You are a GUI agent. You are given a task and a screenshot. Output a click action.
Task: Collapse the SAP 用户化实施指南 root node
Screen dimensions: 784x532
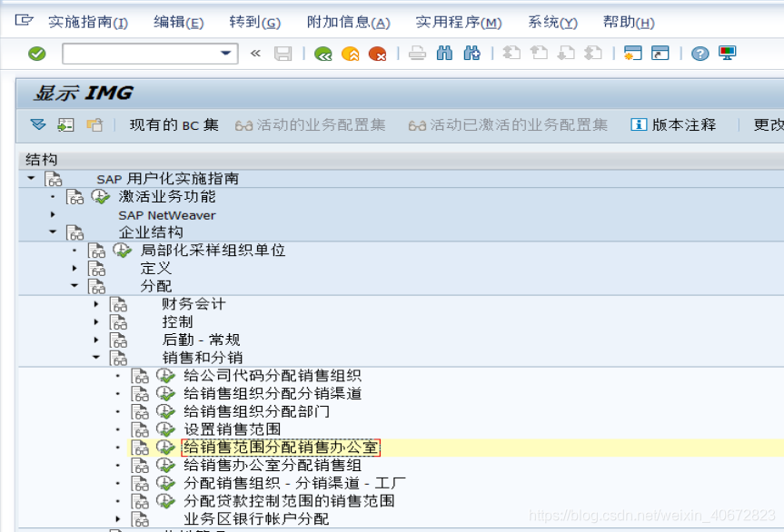click(x=31, y=178)
